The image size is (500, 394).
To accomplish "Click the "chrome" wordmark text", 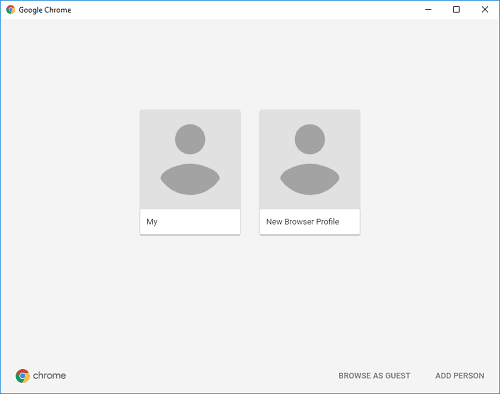I will pyautogui.click(x=49, y=376).
